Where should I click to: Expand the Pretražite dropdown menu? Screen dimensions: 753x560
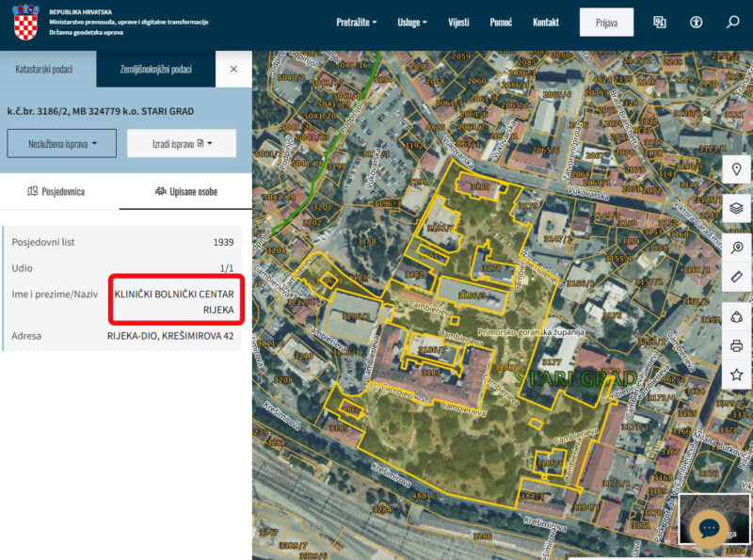coord(357,22)
